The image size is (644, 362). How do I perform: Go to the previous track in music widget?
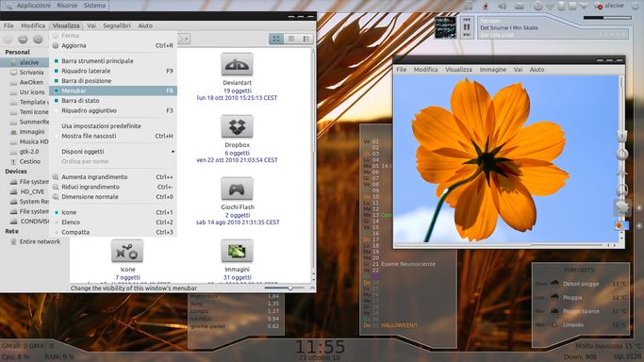(x=467, y=20)
